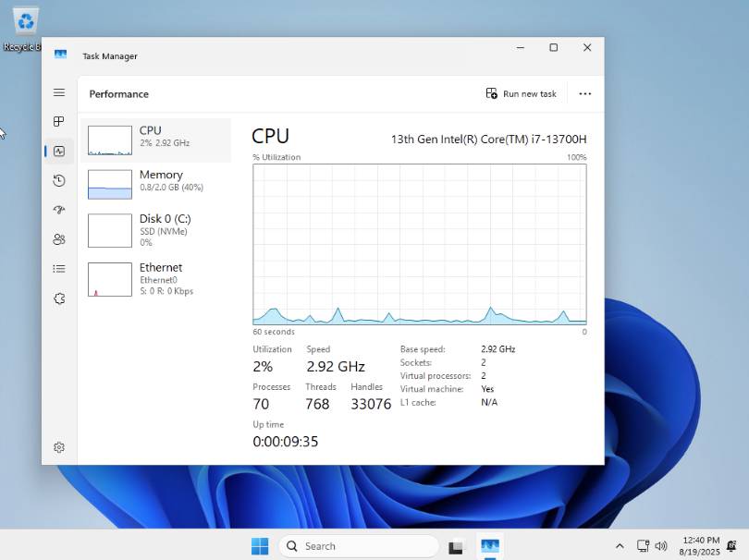This screenshot has width=749, height=560.
Task: Minimize the Task Manager window
Action: 521,48
